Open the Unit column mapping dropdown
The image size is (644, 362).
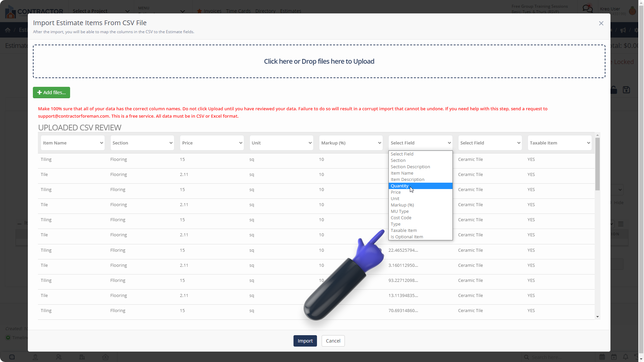pos(281,143)
